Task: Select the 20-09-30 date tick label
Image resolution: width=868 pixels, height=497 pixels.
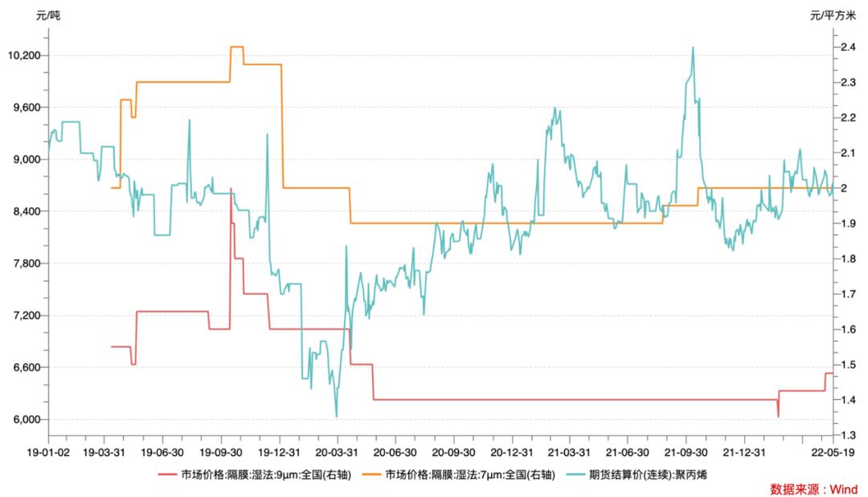Action: coord(453,452)
